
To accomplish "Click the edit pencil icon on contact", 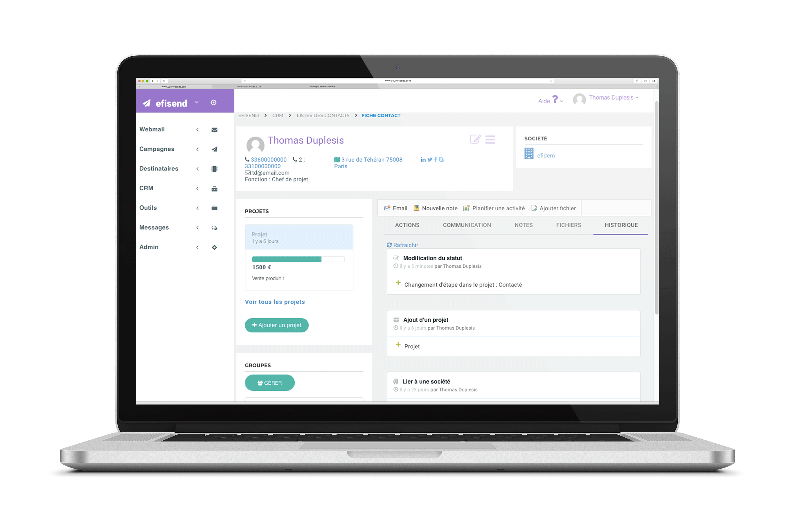I will tap(475, 139).
